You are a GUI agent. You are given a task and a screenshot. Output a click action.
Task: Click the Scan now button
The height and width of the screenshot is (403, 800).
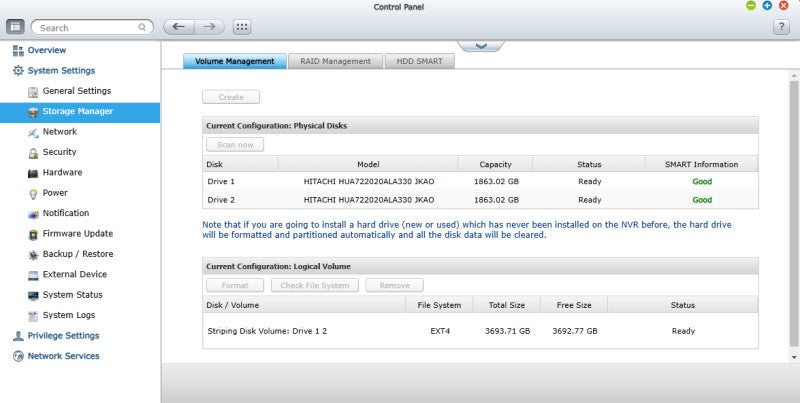pyautogui.click(x=235, y=145)
